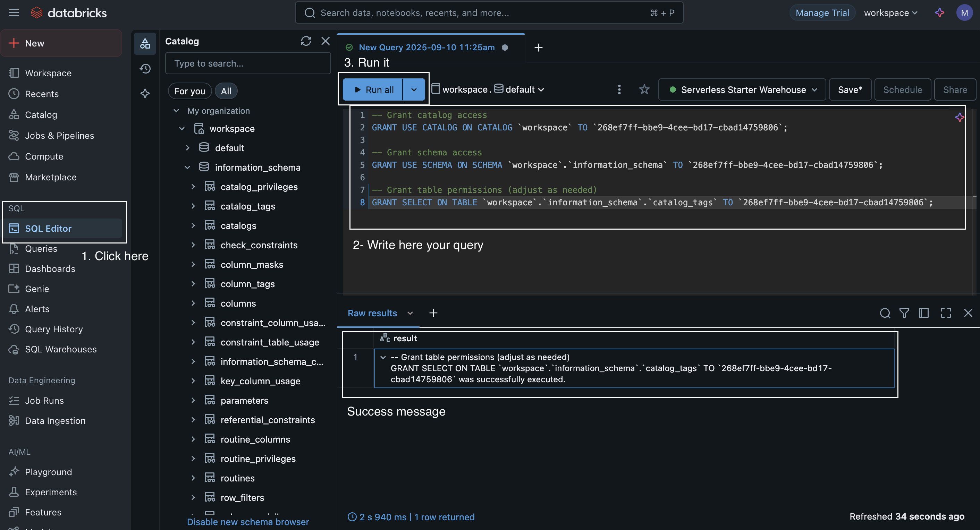Open Jobs & Pipelines
The image size is (980, 530).
click(59, 136)
